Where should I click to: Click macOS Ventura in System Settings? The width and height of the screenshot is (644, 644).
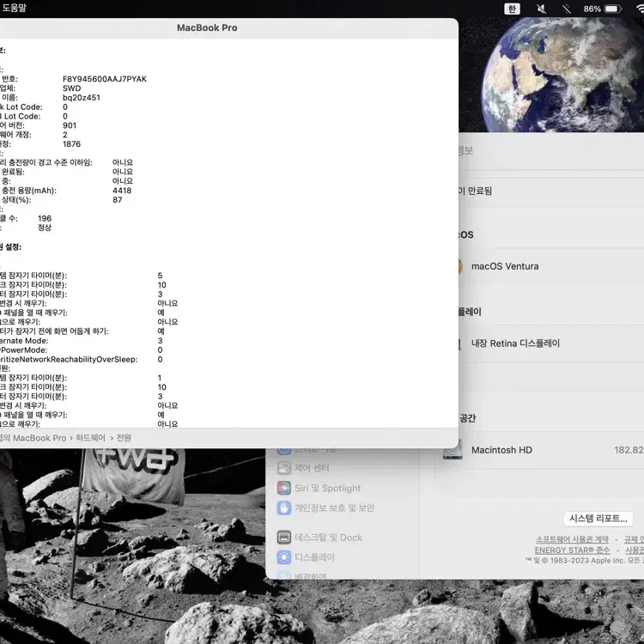tap(505, 266)
